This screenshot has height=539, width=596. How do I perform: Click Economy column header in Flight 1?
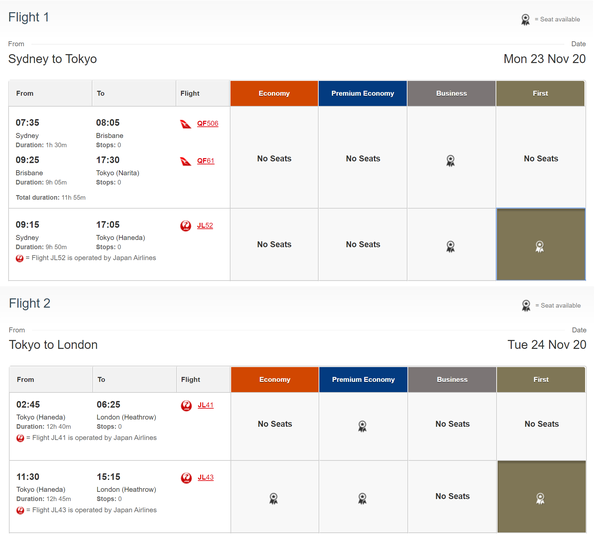[274, 94]
